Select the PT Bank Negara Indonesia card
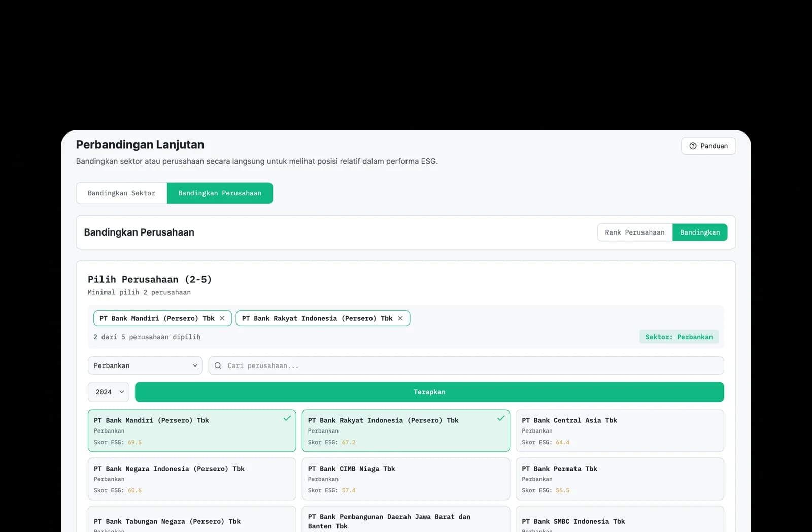The image size is (812, 532). 192,479
